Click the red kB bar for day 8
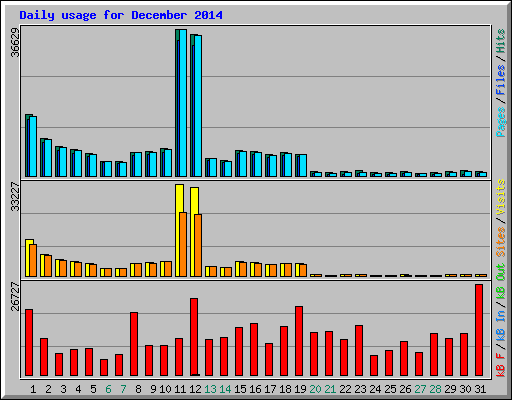Screen dimensions: 512x400 click(x=134, y=344)
